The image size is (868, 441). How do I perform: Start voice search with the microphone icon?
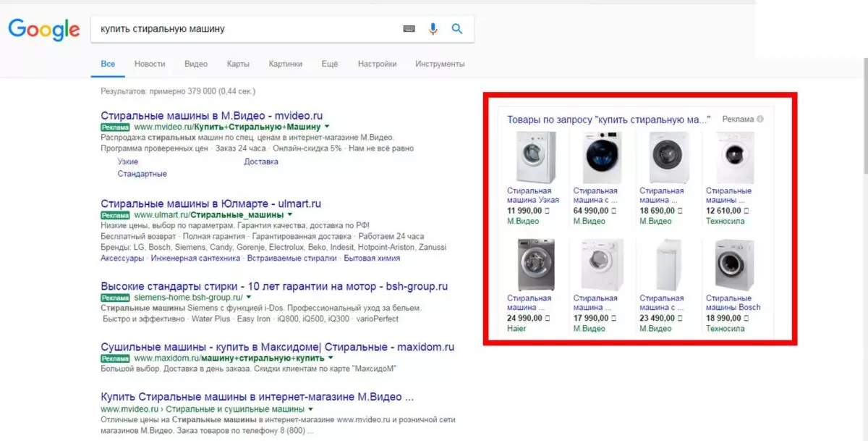point(433,29)
